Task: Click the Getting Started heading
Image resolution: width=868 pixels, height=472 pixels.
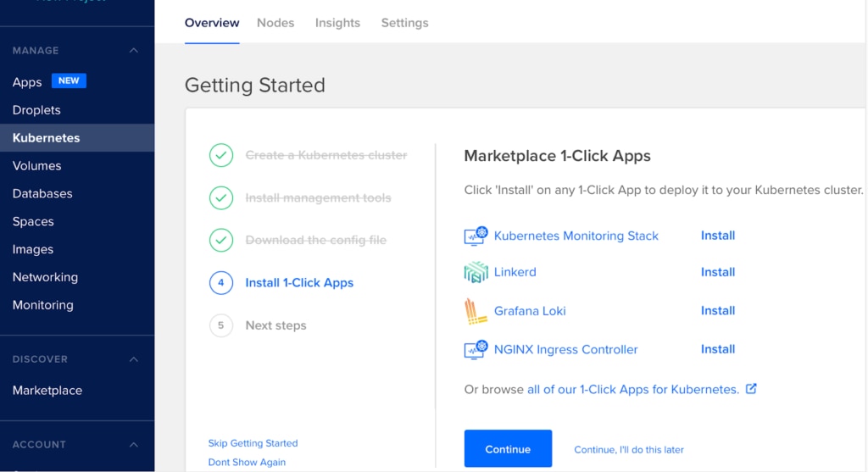Action: [x=254, y=86]
